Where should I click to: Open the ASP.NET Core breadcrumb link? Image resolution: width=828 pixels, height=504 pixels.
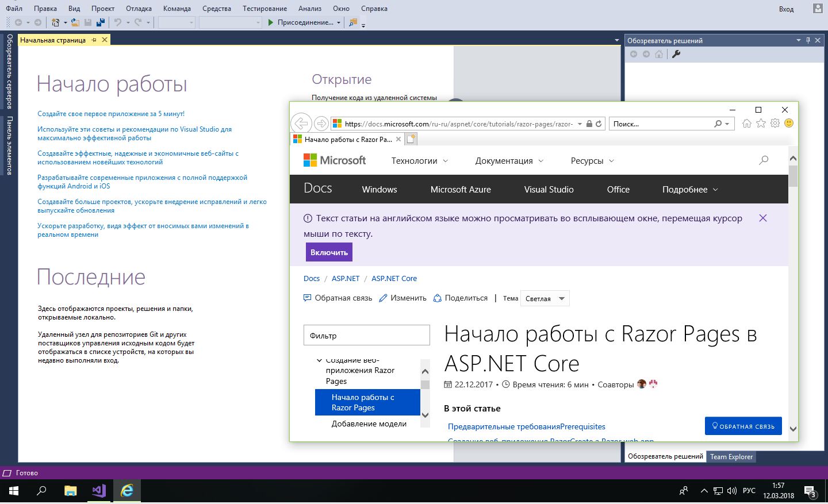[394, 278]
